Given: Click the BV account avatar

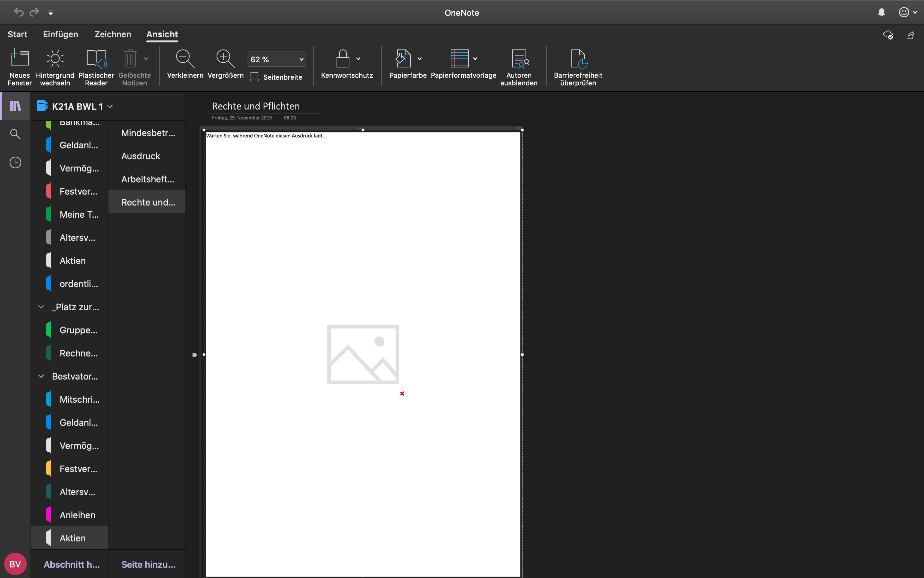Looking at the screenshot, I should pyautogui.click(x=15, y=564).
